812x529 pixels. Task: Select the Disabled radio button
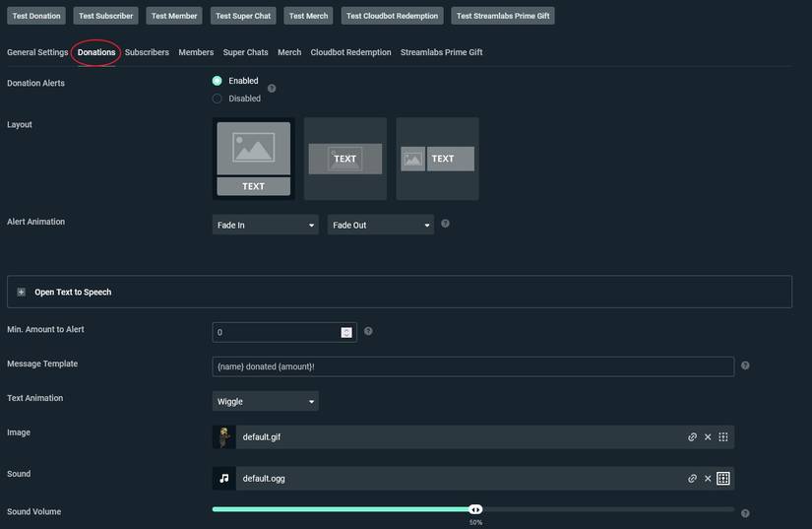coord(217,99)
